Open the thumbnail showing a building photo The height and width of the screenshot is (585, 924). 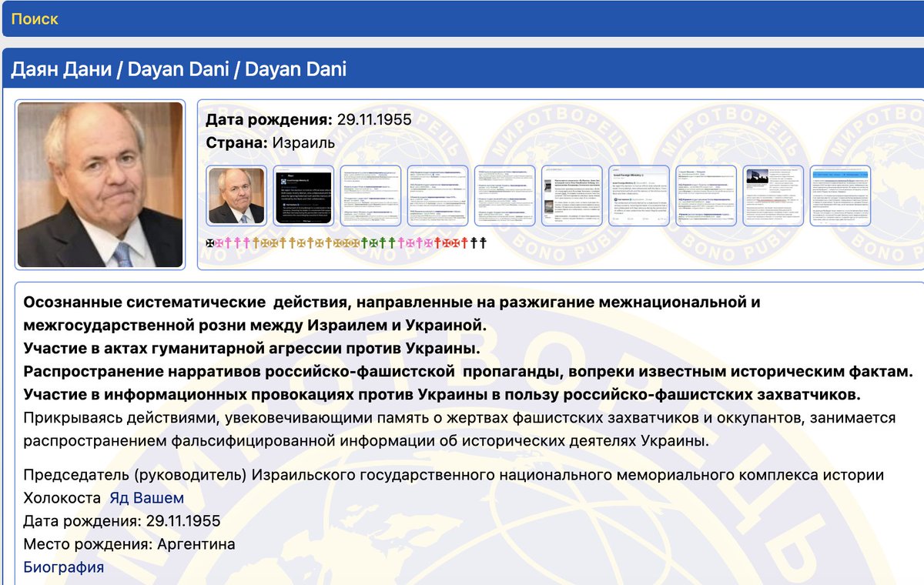772,196
